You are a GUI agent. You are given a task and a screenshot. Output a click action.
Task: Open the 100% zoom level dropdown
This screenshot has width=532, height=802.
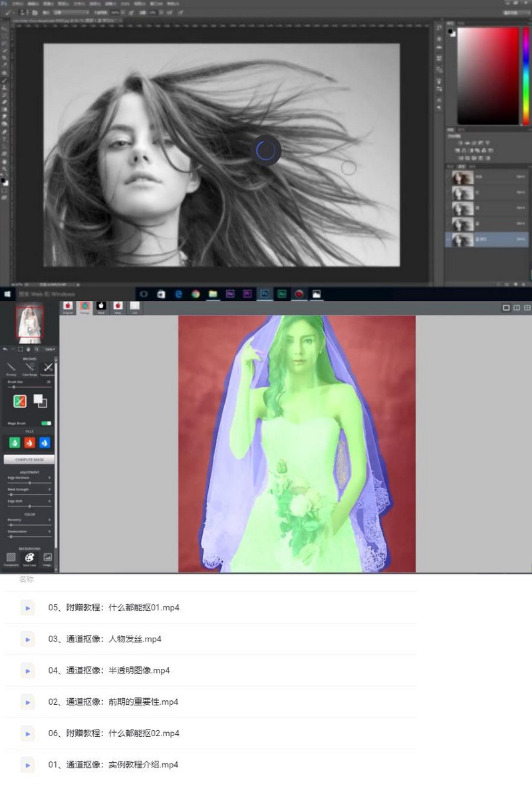(x=49, y=349)
